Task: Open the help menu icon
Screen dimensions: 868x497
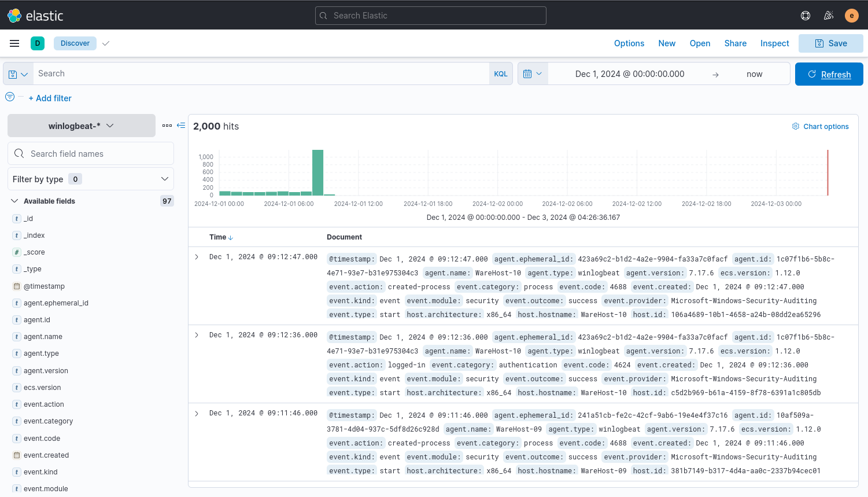Action: pyautogui.click(x=806, y=16)
